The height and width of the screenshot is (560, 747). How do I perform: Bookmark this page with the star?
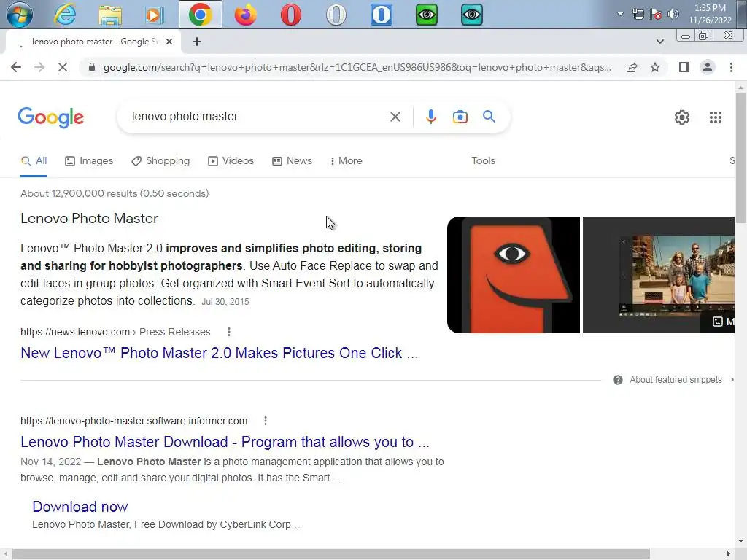point(655,67)
